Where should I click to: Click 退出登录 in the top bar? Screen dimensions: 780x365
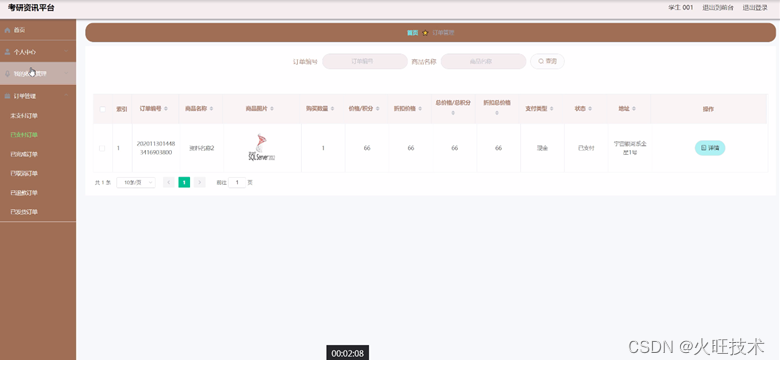click(755, 8)
